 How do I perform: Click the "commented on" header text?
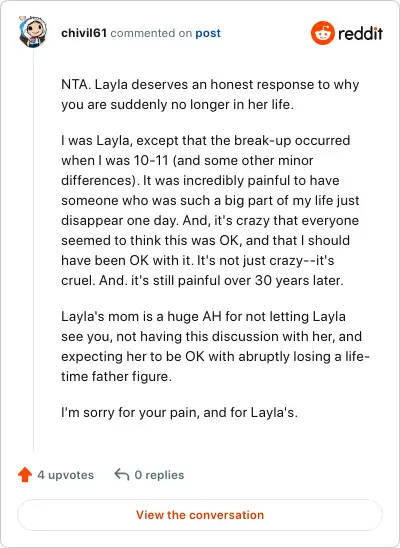pos(151,33)
